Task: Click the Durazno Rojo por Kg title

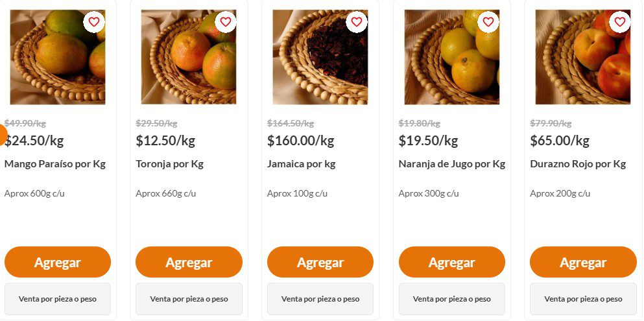Action: [x=578, y=164]
